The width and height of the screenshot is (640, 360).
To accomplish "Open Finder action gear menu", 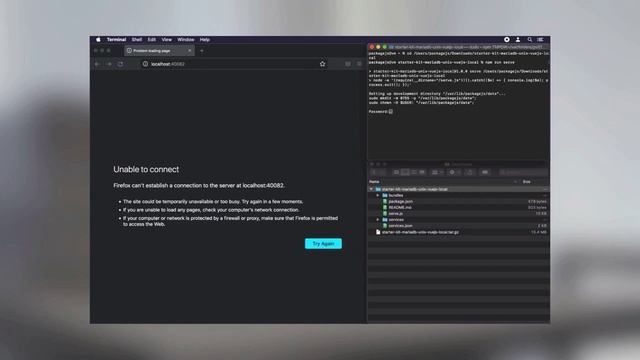I will (454, 172).
